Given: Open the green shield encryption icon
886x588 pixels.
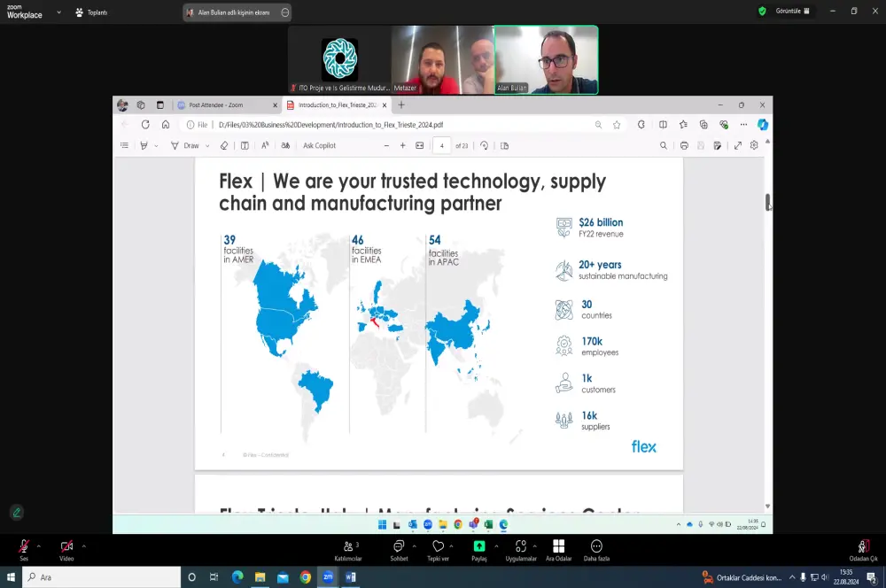Looking at the screenshot, I should pos(762,11).
